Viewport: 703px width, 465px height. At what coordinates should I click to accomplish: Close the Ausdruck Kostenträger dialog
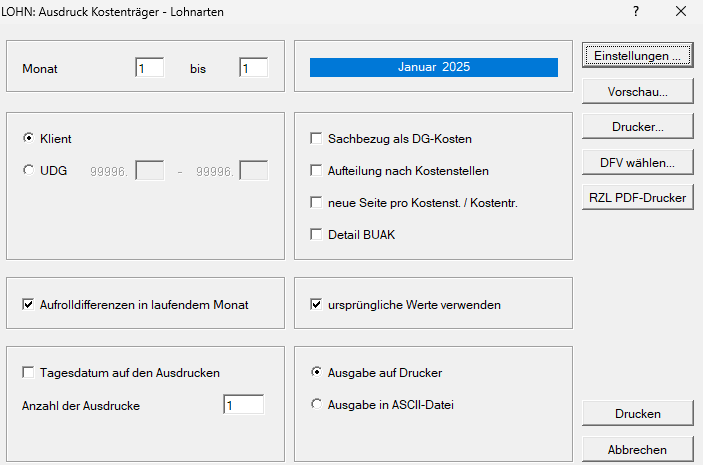tap(681, 12)
